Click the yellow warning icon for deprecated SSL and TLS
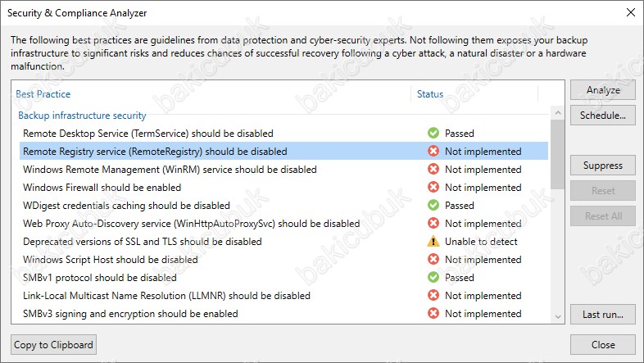This screenshot has height=363, width=644. click(433, 242)
